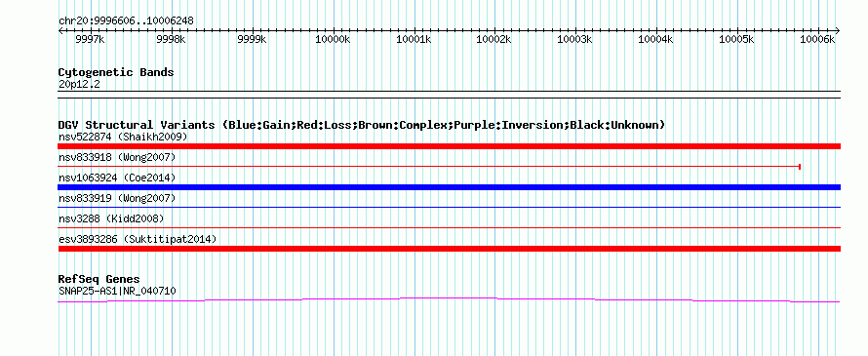
Task: Click the thin blue line of nsv833919
Action: point(449,207)
